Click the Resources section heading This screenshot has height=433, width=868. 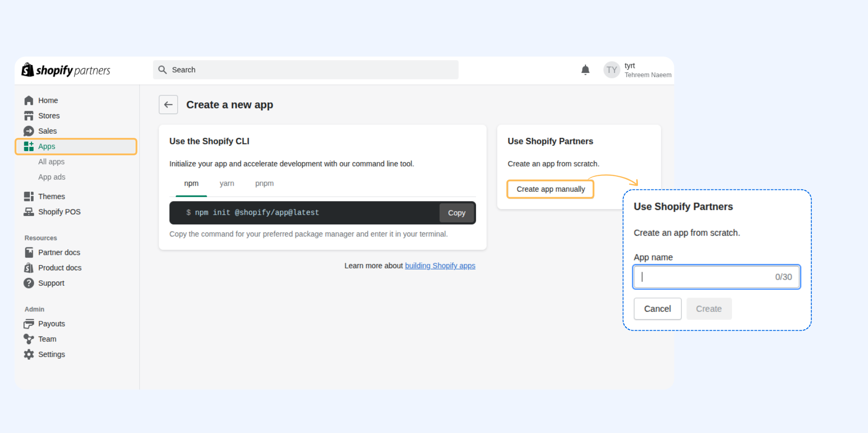(x=41, y=238)
